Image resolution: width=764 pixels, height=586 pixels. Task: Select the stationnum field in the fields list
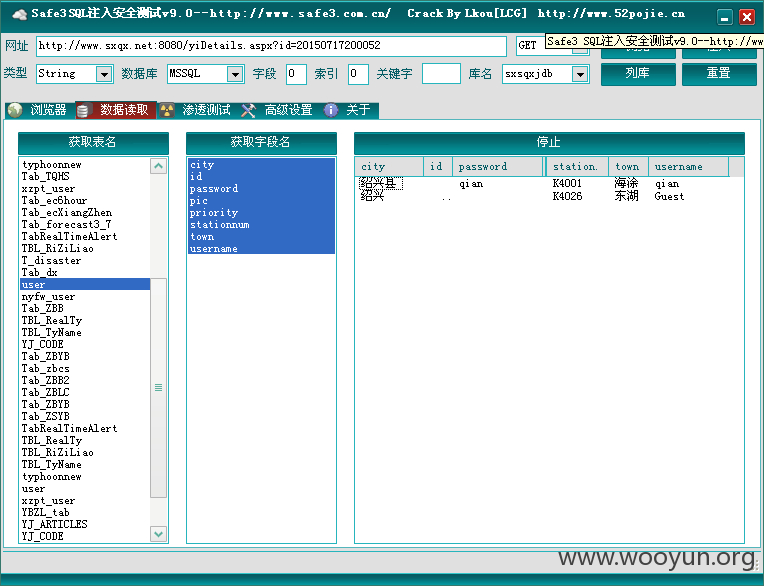pos(261,225)
